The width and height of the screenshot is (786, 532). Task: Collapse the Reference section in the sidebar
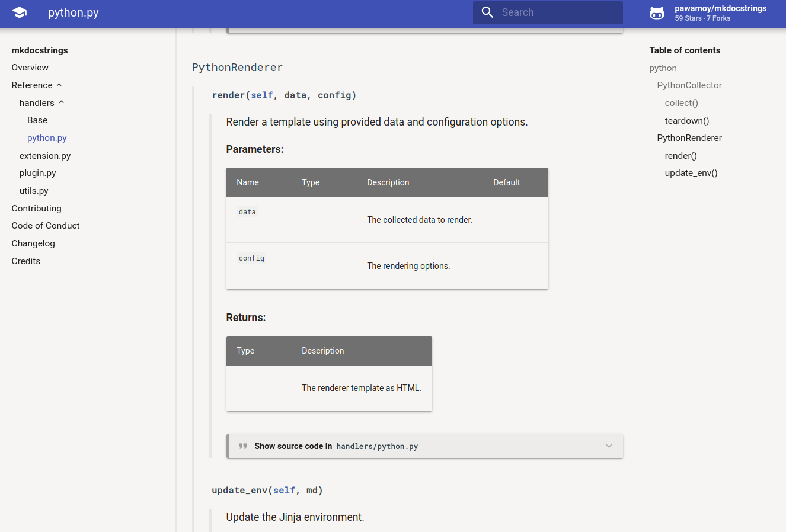(x=59, y=85)
